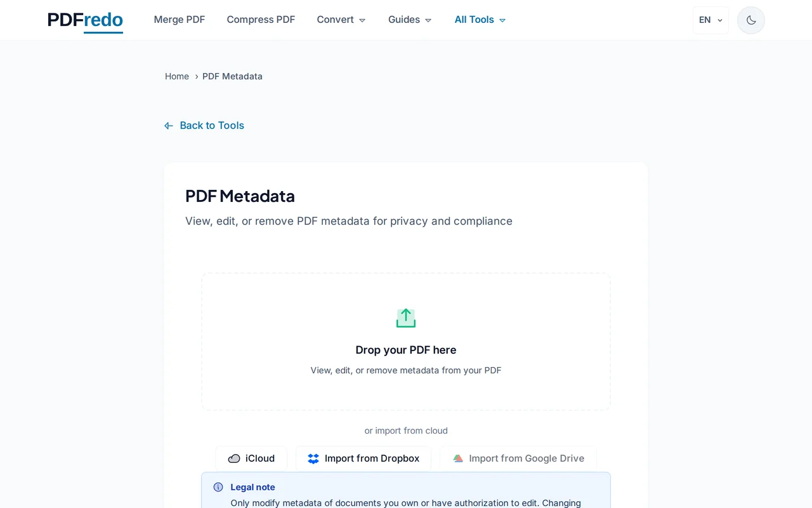Click the info icon next to Legal note
This screenshot has height=508, width=812.
[x=218, y=487]
